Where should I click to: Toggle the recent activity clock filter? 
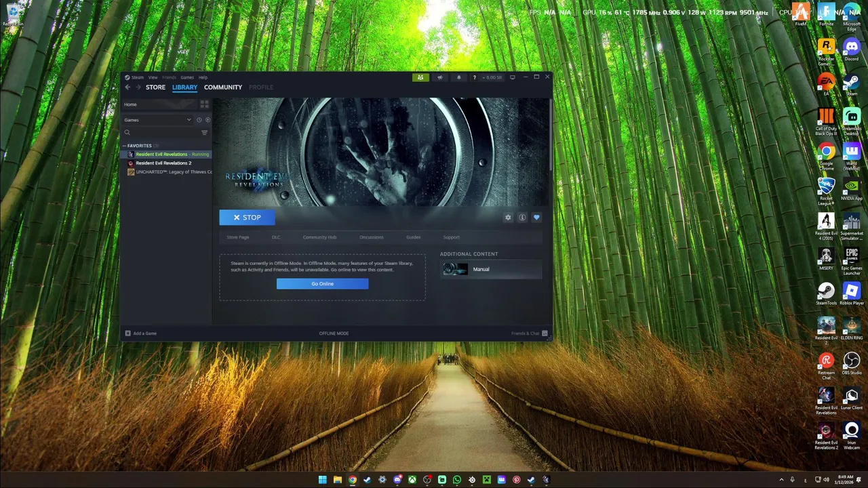pyautogui.click(x=199, y=120)
